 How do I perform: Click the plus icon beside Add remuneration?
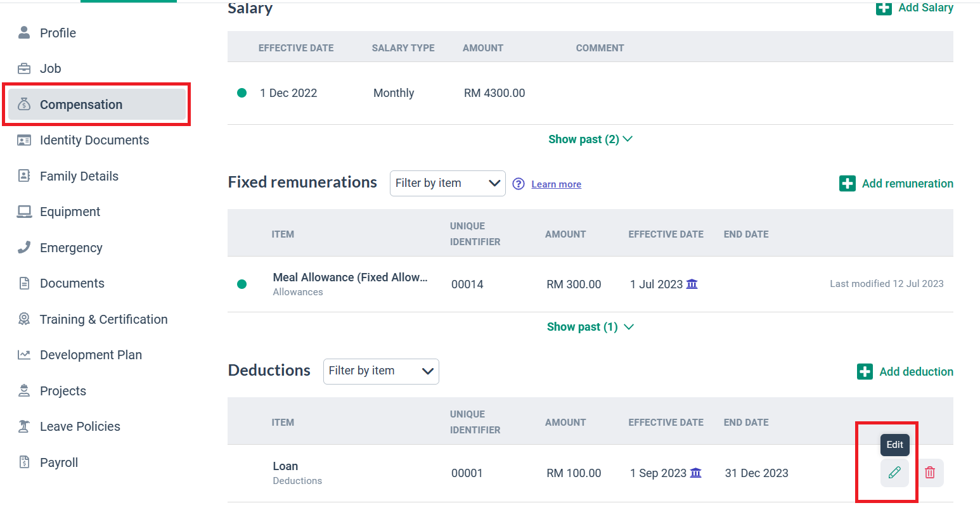(847, 184)
